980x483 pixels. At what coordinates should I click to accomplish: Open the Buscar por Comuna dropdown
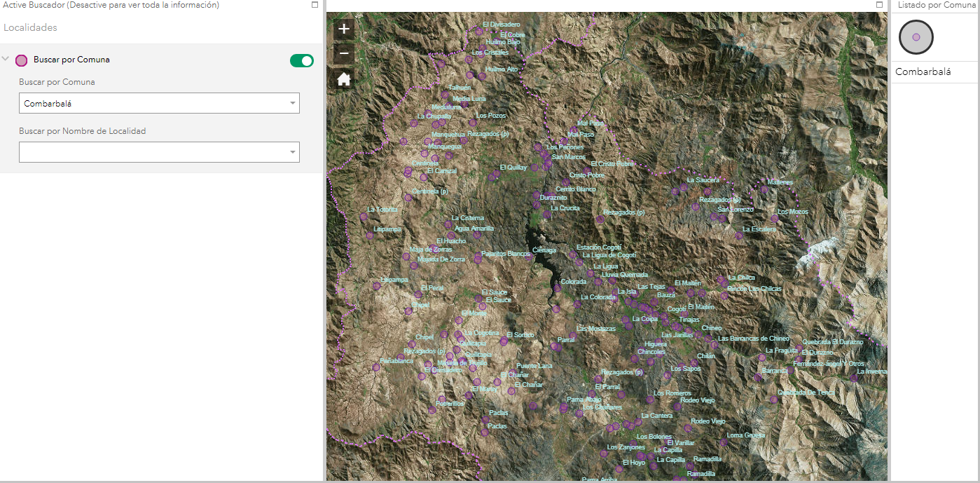click(292, 104)
